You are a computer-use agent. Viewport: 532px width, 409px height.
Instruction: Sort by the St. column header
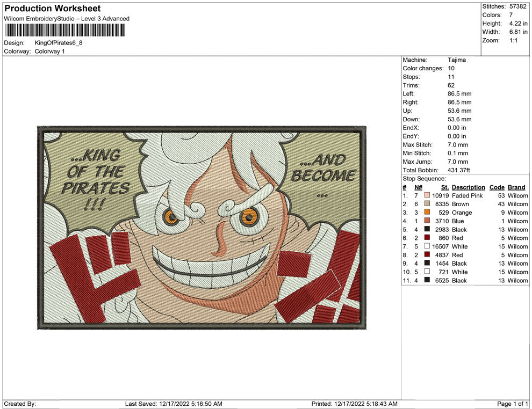pyautogui.click(x=444, y=187)
